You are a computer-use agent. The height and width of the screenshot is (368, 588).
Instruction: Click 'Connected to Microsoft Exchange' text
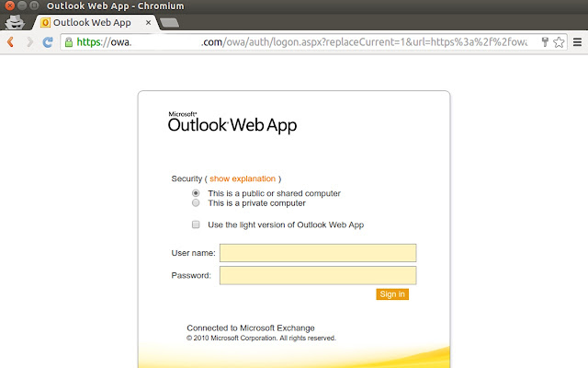click(251, 328)
